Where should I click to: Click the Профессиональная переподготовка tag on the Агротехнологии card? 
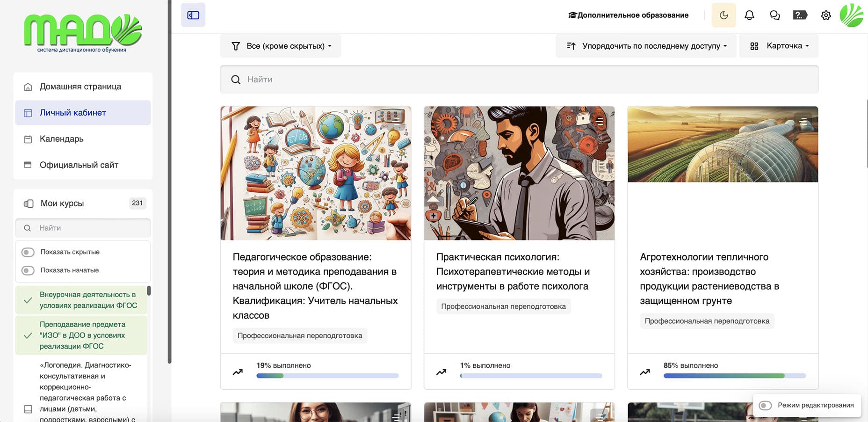click(x=707, y=321)
